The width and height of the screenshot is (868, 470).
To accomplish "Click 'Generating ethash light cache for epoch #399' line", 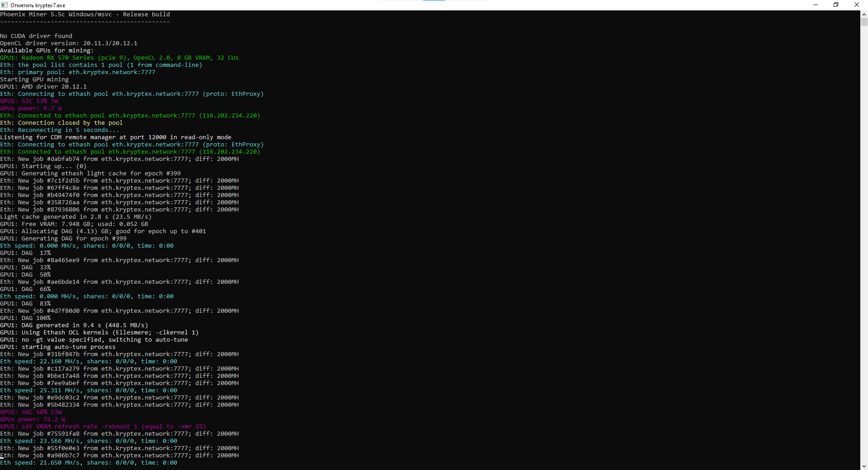I will pyautogui.click(x=90, y=174).
